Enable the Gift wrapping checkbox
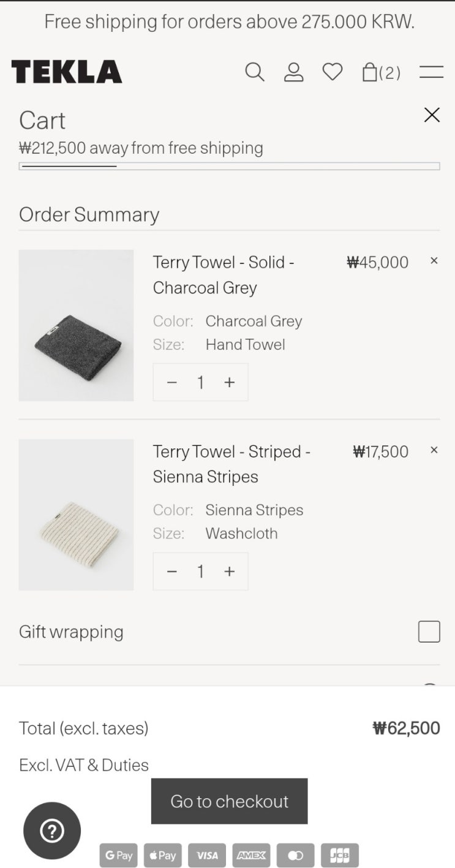 click(x=429, y=632)
